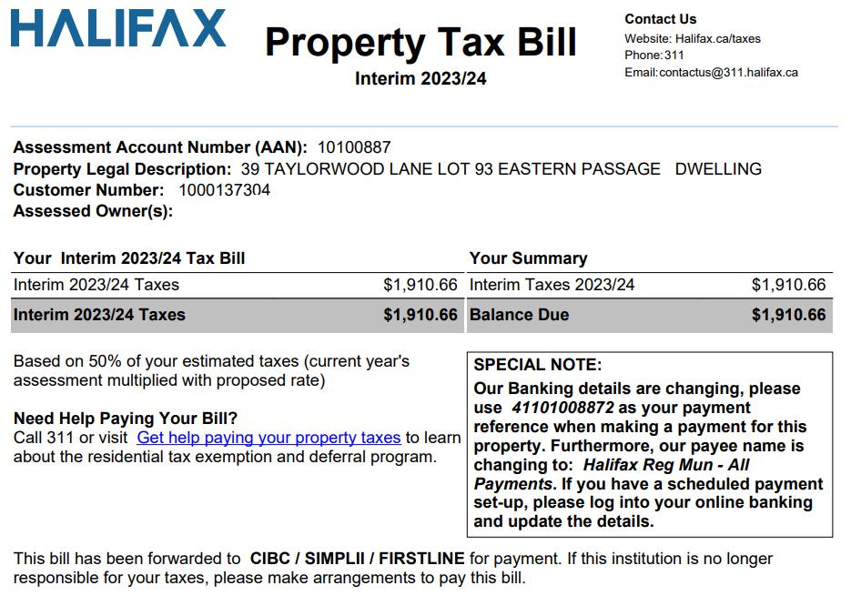Click the 'Need Help Paying Your Bill?' heading
This screenshot has height=616, width=851.
126,419
